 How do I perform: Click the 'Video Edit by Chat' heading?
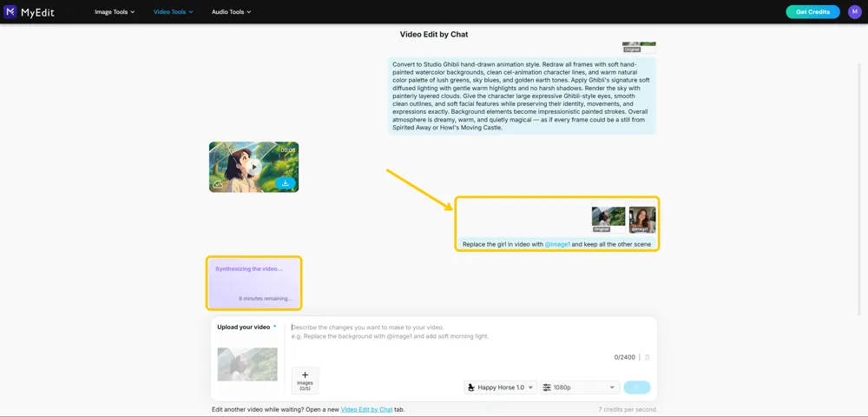tap(434, 35)
